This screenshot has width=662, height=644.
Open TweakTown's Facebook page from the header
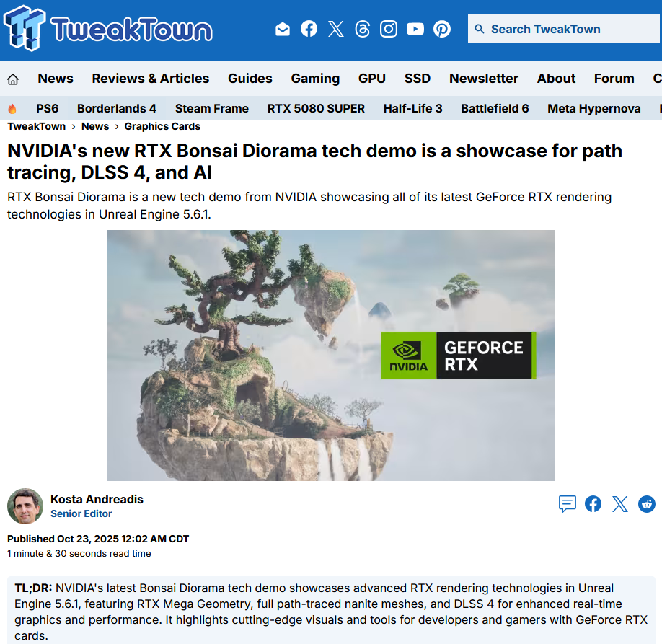[309, 29]
